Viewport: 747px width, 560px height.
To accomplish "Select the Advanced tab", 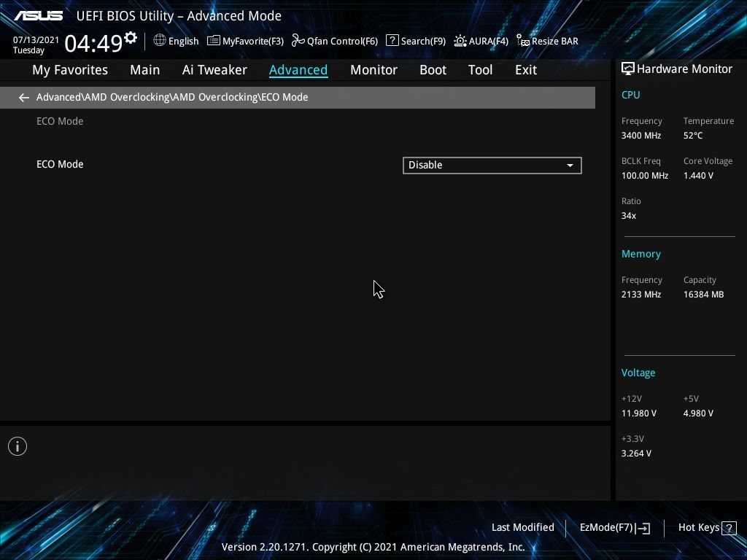I will tap(298, 70).
